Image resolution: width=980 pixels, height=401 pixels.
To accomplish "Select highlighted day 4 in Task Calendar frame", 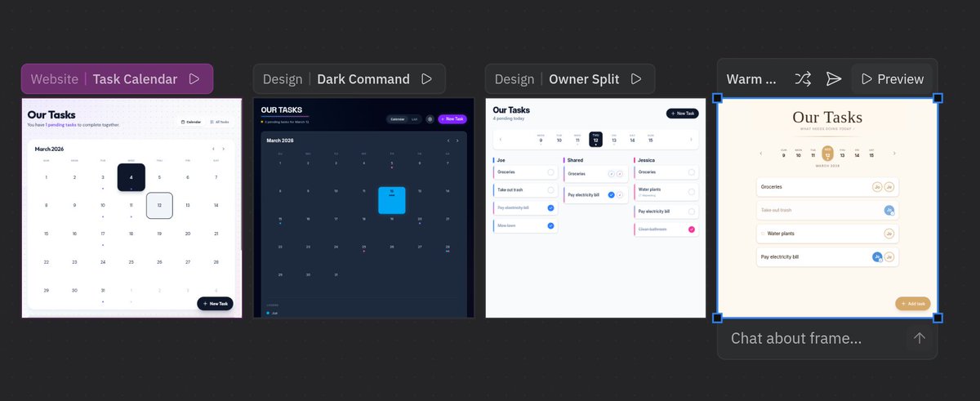I will [x=131, y=177].
